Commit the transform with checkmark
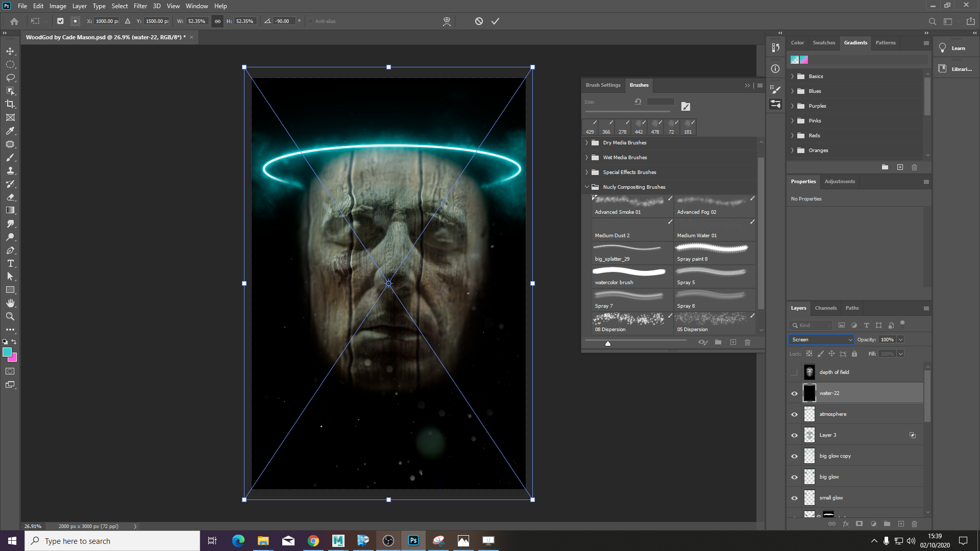 coord(495,21)
